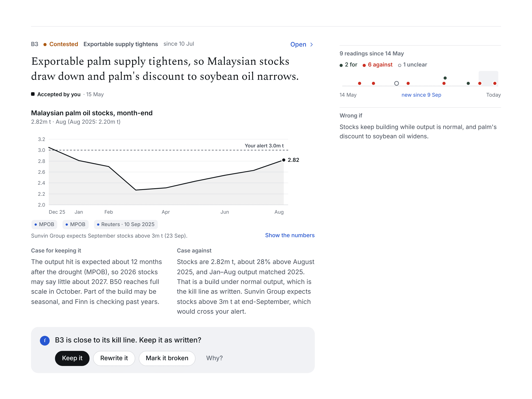
Task: Click the 'Exportable supply tightens' short title
Action: coord(121,44)
